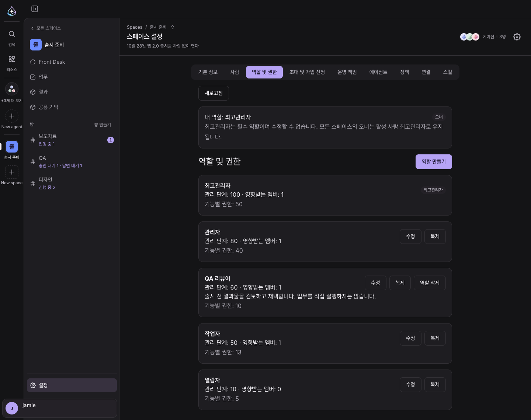Click the Spaces breadcrumb link
This screenshot has width=531, height=420.
point(135,27)
